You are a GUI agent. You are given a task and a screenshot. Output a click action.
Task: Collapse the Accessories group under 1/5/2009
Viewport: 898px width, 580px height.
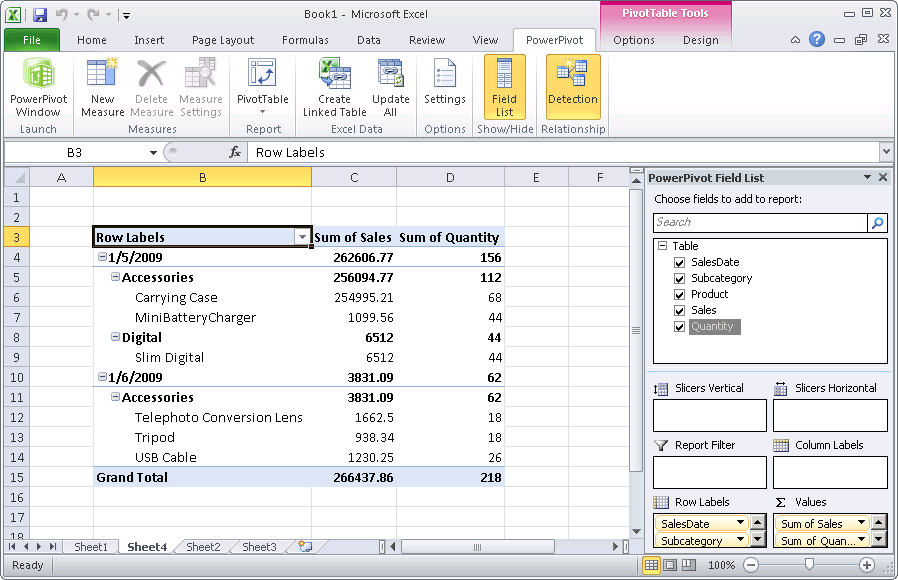(116, 277)
